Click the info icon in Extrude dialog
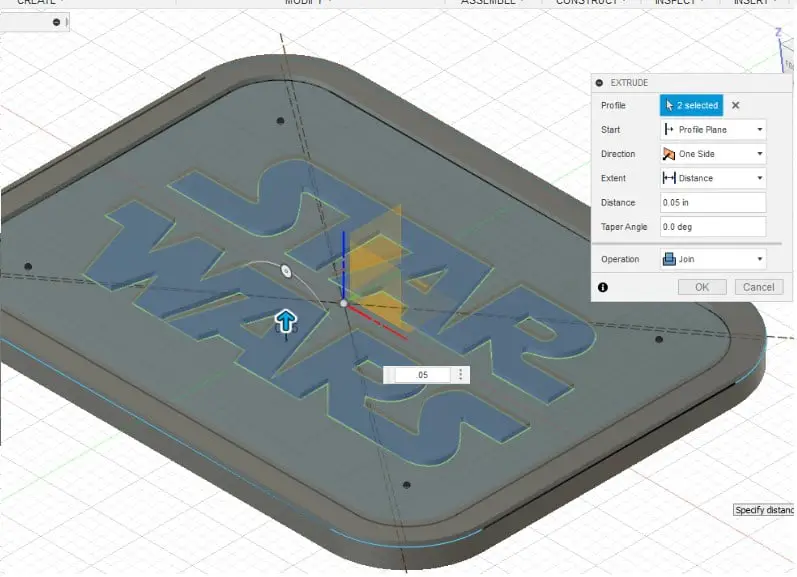797x577 pixels. pos(603,287)
